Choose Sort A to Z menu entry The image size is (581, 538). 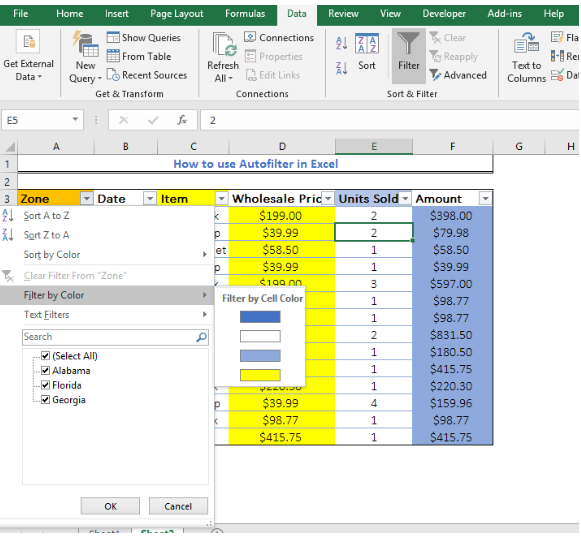(107, 216)
